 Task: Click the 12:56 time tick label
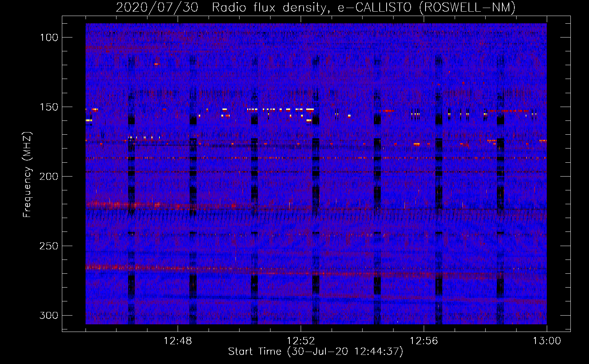tap(424, 341)
